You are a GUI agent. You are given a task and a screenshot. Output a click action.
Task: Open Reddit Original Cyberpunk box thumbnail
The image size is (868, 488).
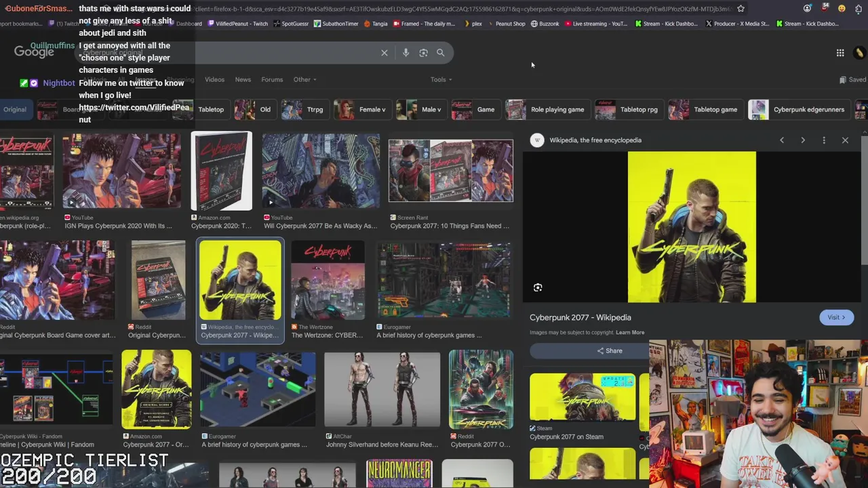157,281
